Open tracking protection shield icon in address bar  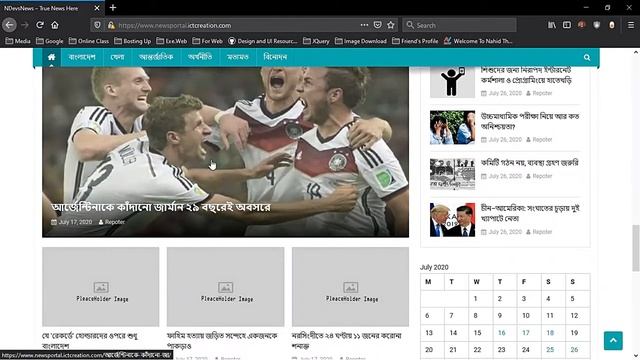click(97, 25)
